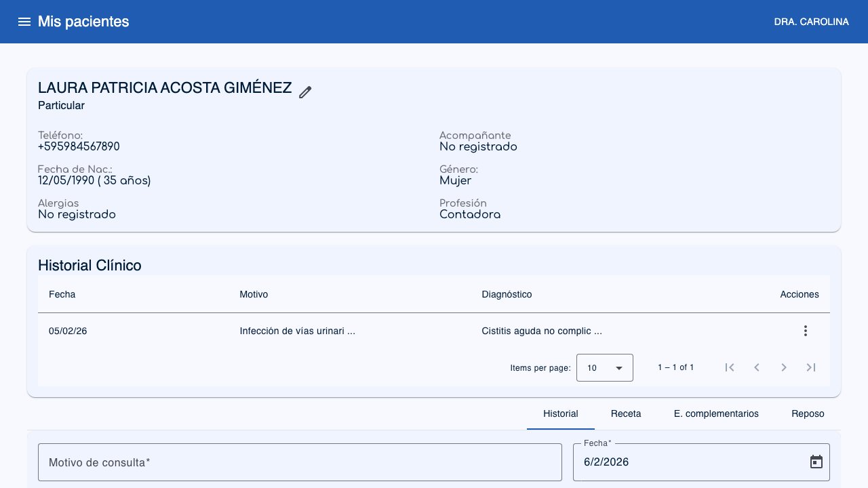Go to previous page of history table
The width and height of the screenshot is (868, 488).
757,367
